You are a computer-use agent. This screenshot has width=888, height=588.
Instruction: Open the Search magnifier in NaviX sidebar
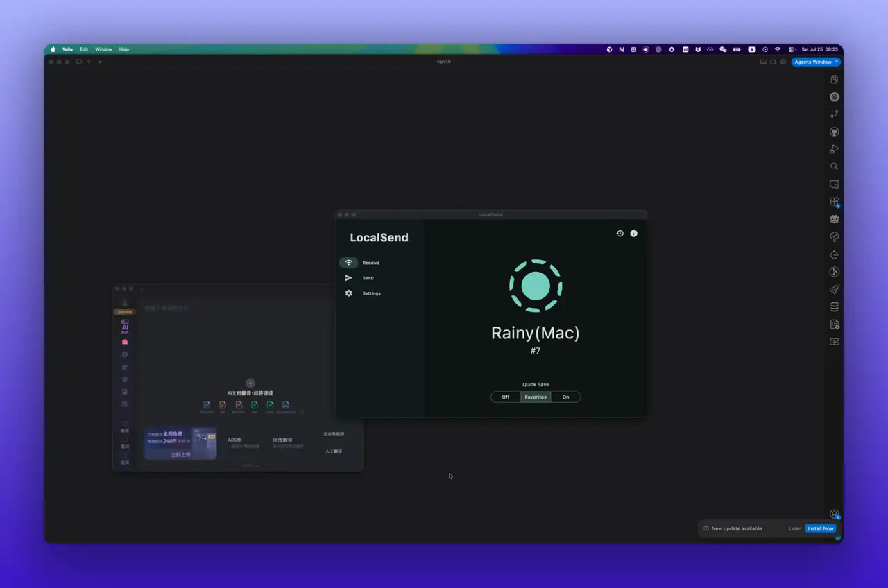[835, 166]
